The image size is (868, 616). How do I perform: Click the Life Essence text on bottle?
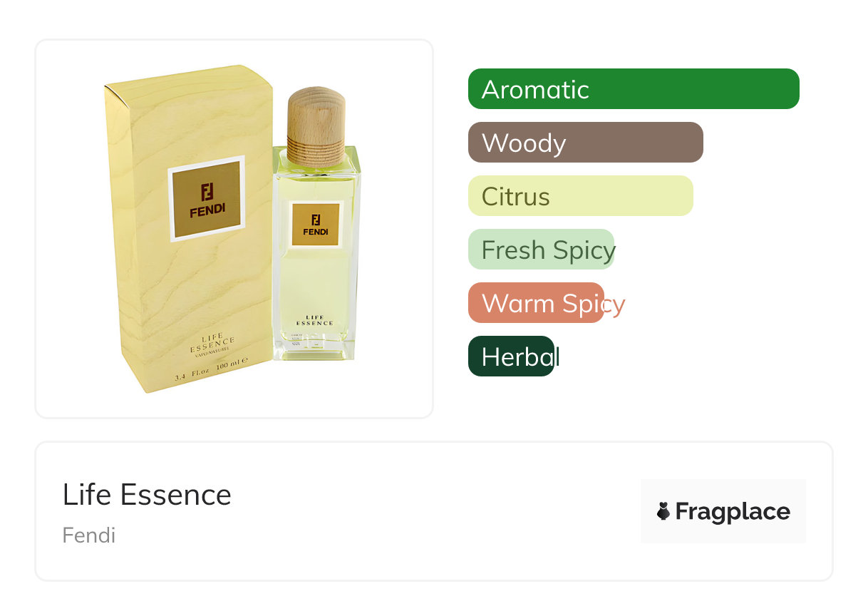[314, 320]
